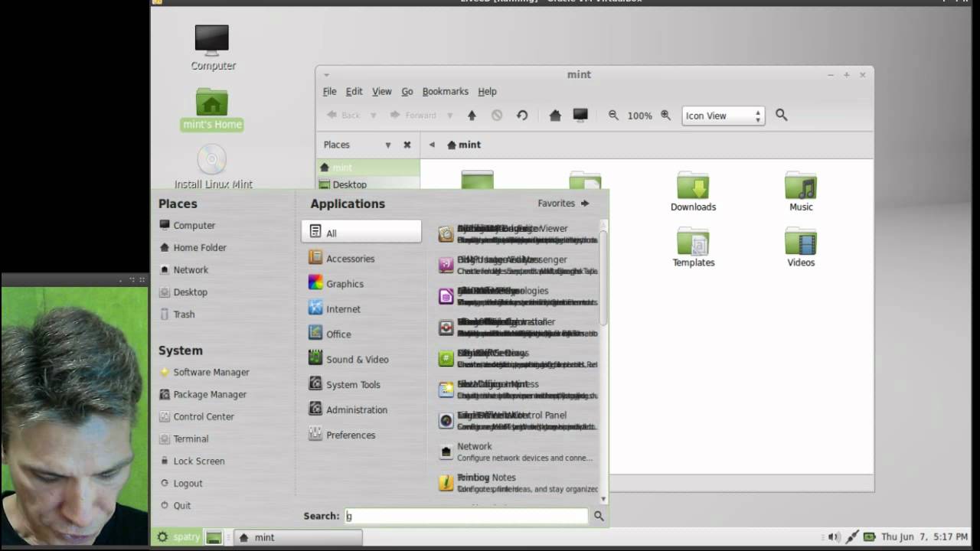Click the menu search magnifier button

(x=599, y=516)
